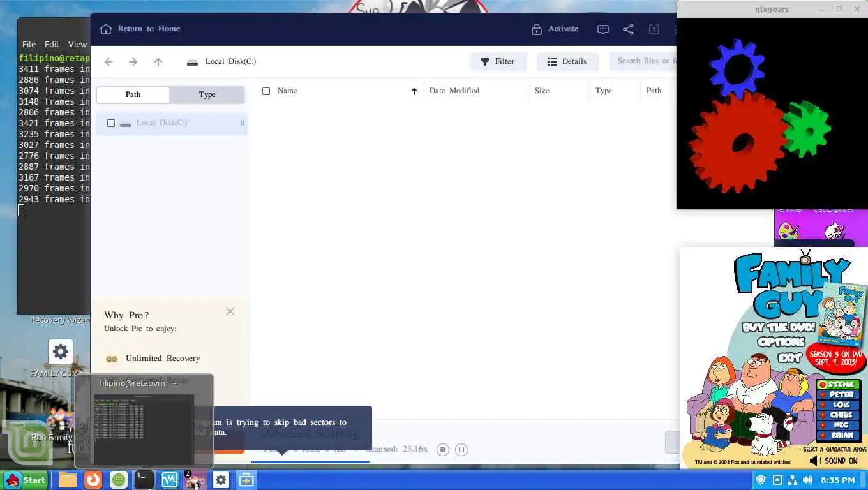The width and height of the screenshot is (868, 490).
Task: Click the scan progress bar
Action: 310,461
